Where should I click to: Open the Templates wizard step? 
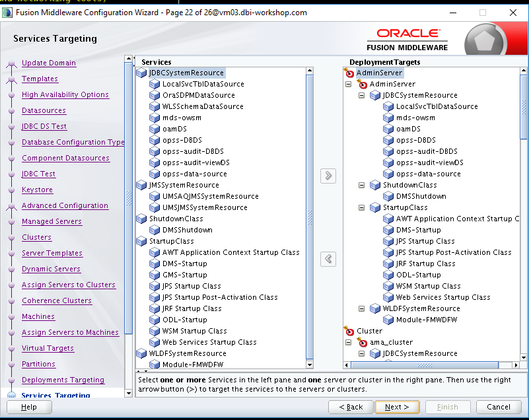point(40,79)
